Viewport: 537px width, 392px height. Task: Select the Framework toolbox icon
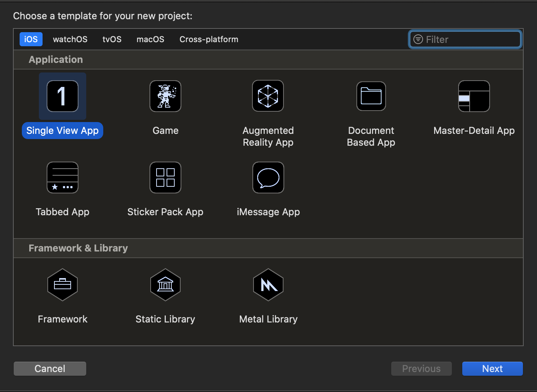(x=63, y=285)
